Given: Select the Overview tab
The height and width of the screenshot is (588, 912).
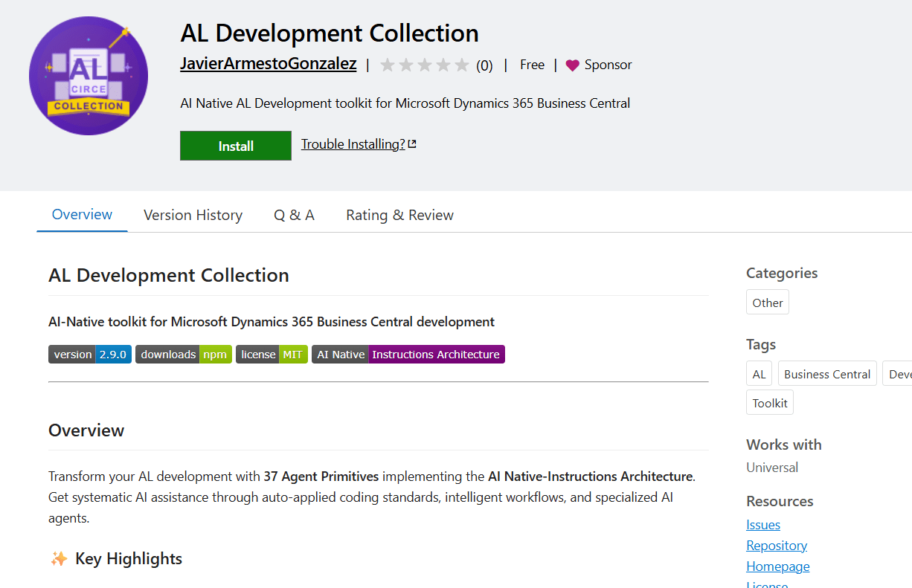Looking at the screenshot, I should click(x=82, y=215).
